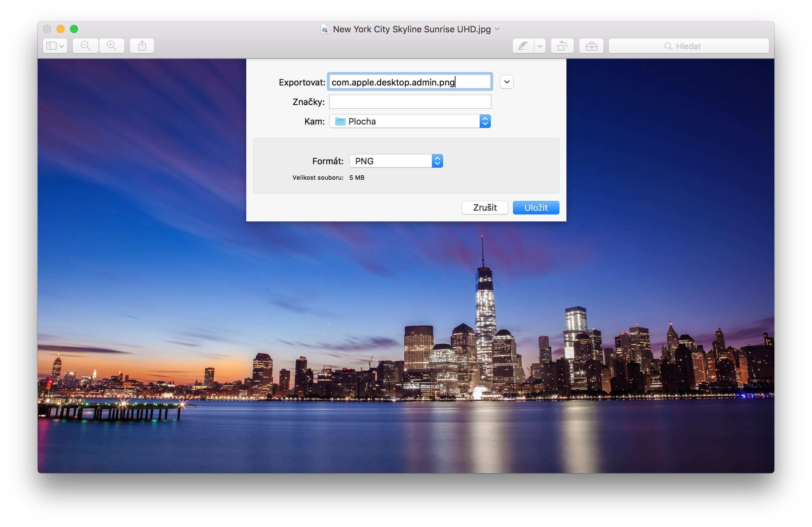
Task: Click the Hledat search field
Action: [x=689, y=46]
